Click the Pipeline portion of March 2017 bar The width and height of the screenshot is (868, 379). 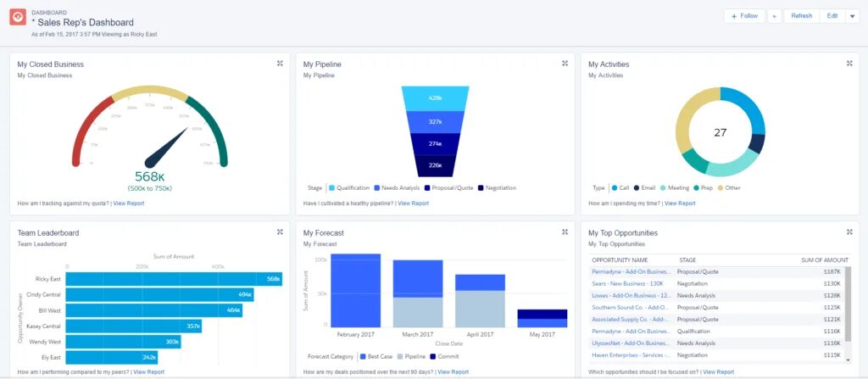418,313
